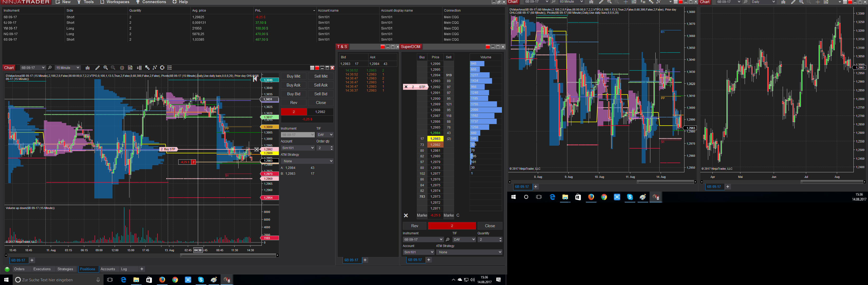
Task: Click Close position button in the SuperDOM
Action: click(490, 226)
